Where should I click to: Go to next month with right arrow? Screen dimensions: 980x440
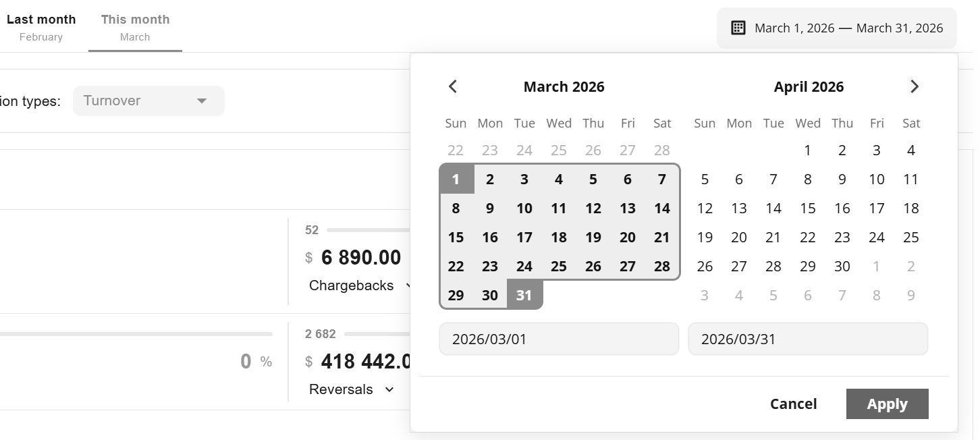click(915, 86)
